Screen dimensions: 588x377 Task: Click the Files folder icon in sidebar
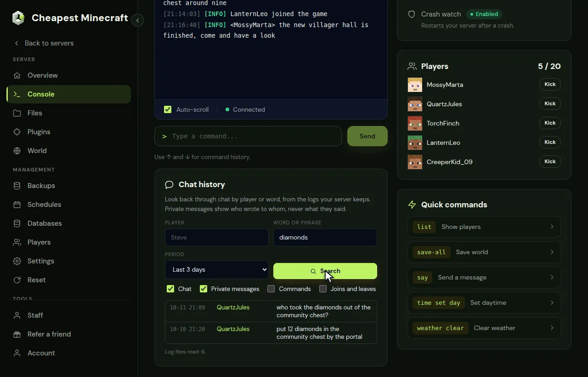[x=17, y=113]
